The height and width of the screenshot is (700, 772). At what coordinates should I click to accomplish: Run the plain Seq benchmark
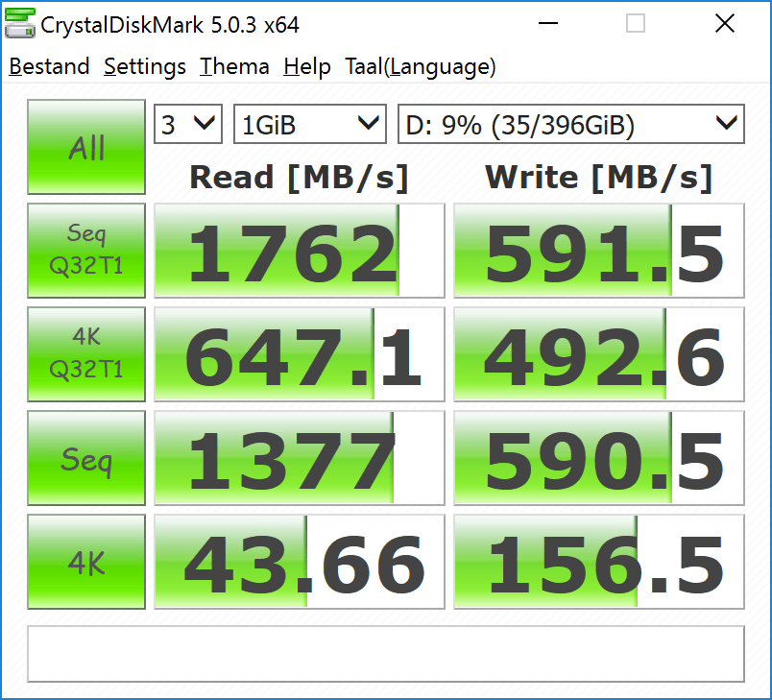[86, 458]
